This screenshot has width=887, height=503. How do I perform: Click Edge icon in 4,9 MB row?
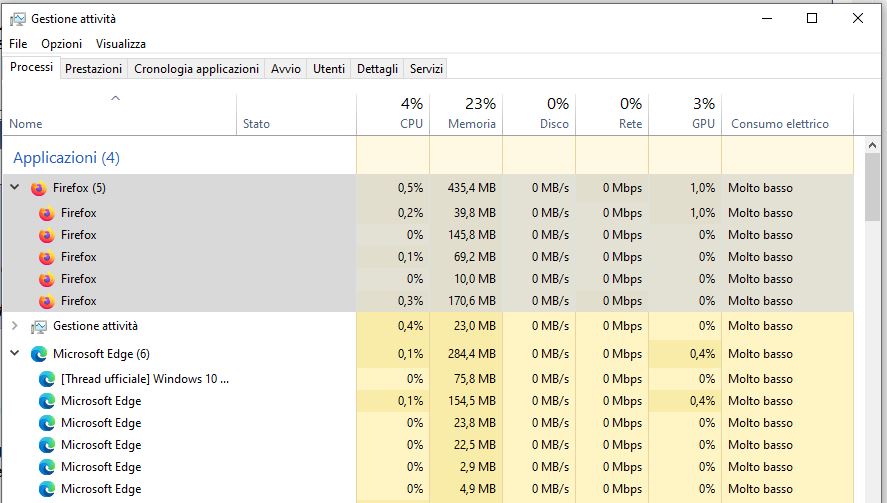(x=46, y=489)
